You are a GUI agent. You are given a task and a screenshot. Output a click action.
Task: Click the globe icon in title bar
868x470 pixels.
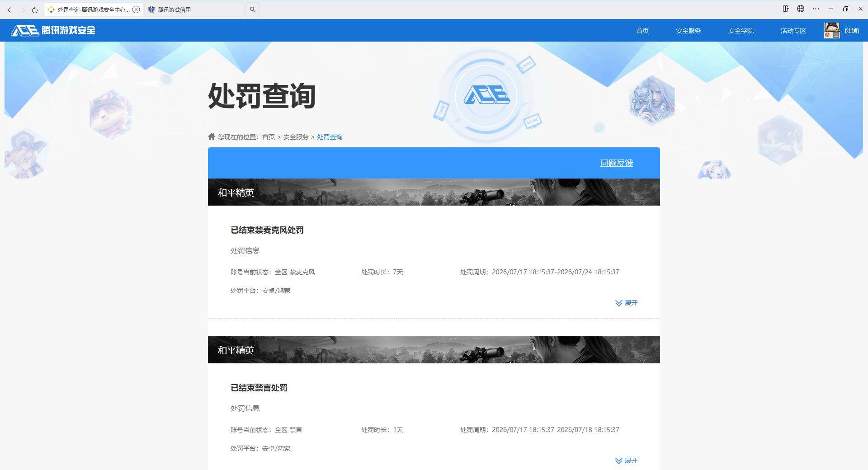pyautogui.click(x=801, y=9)
